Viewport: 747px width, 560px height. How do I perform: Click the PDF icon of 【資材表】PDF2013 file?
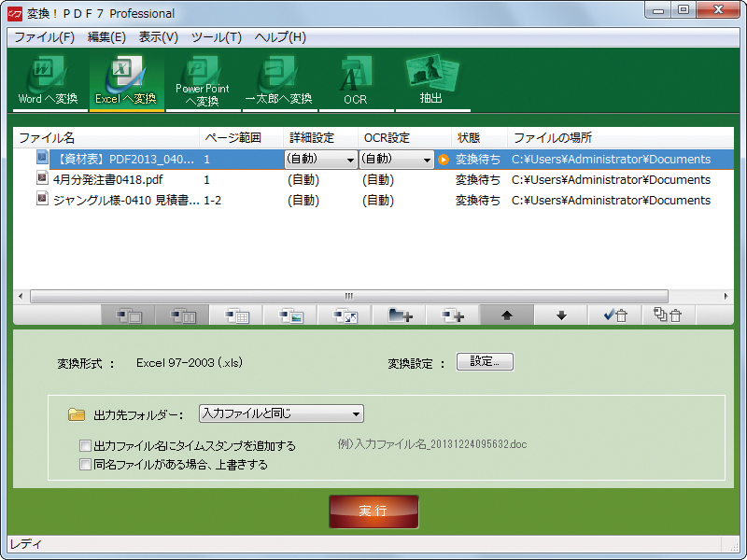42,157
